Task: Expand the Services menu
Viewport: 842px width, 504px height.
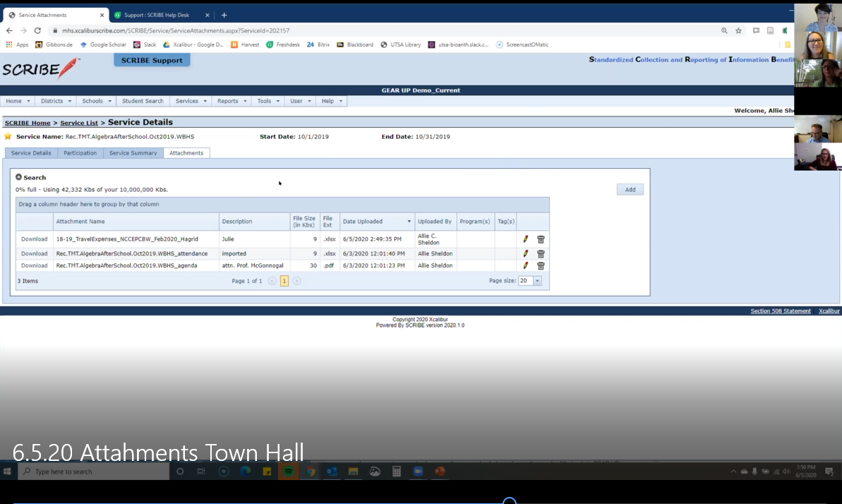Action: pyautogui.click(x=191, y=101)
